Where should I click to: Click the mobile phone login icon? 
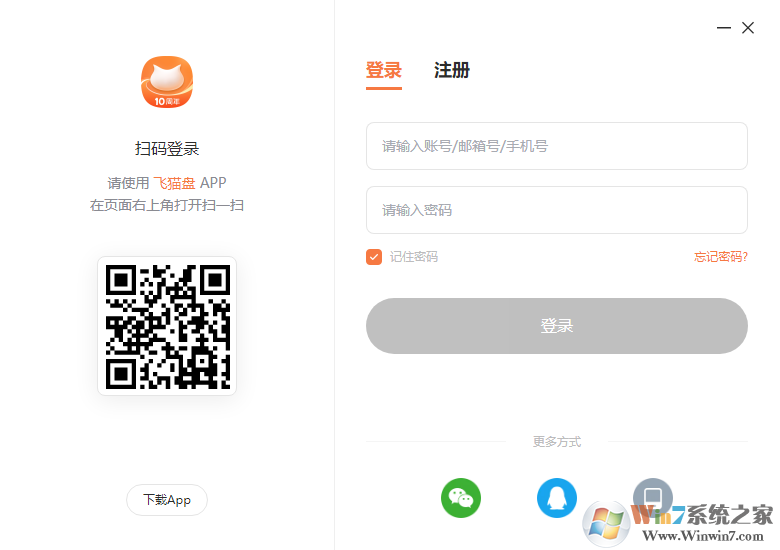point(653,497)
